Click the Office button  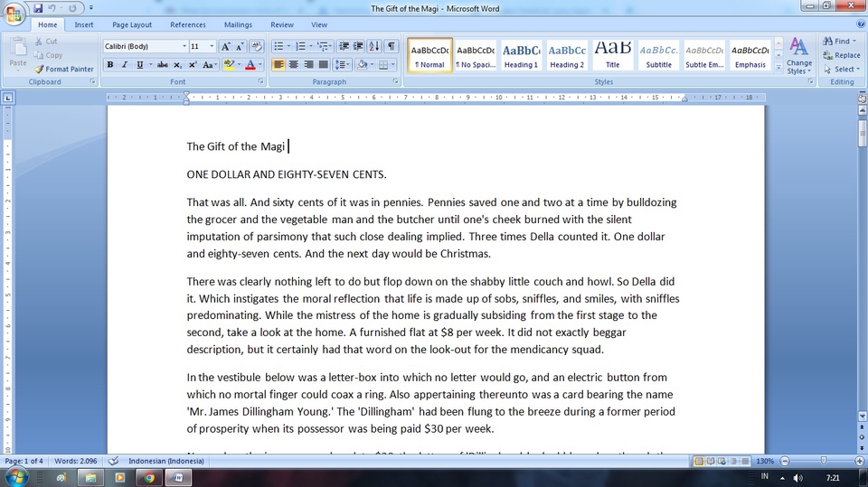pyautogui.click(x=14, y=14)
